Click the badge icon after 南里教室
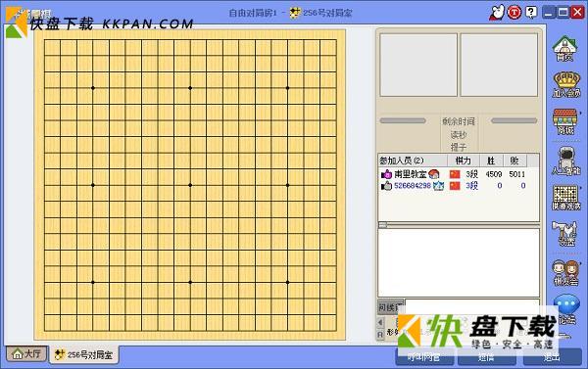588x369 pixels. pos(434,174)
